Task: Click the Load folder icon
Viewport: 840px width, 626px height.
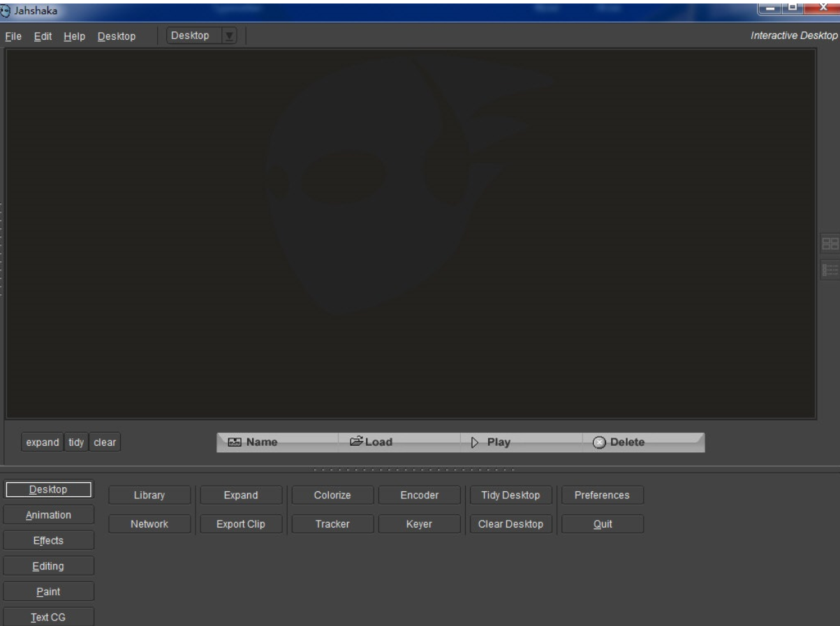Action: tap(356, 442)
